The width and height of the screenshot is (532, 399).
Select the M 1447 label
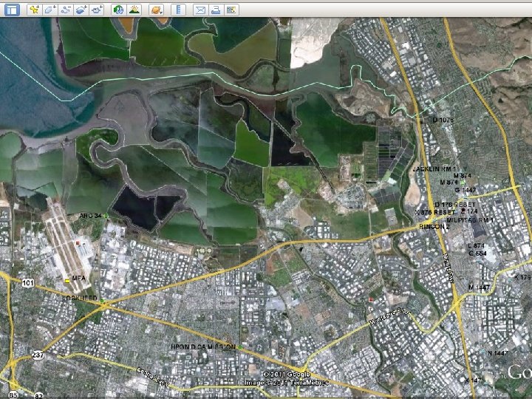click(479, 287)
